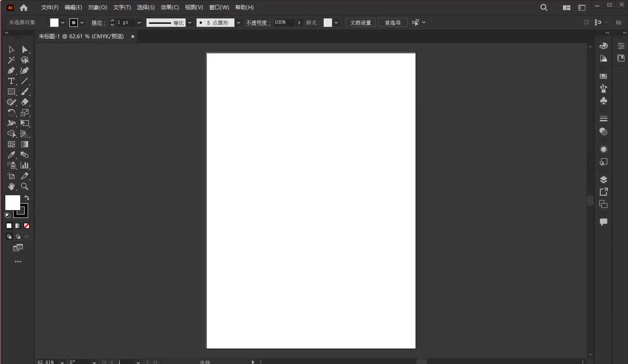Select the Paintbrush tool

25,92
